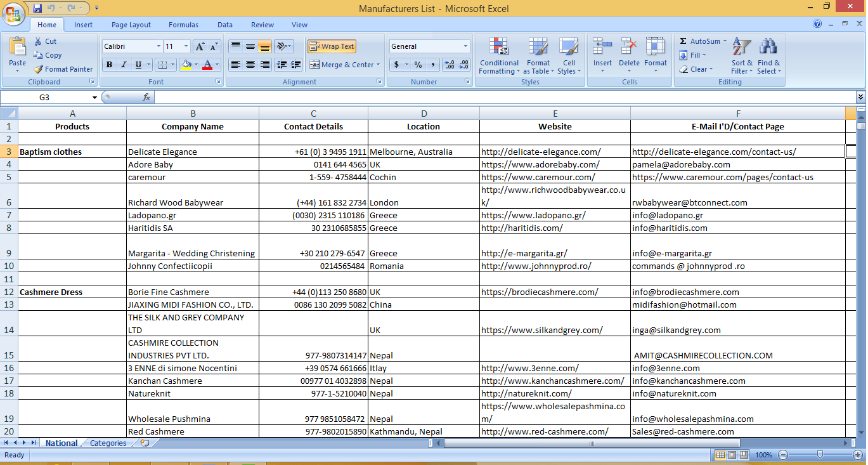Switch to the Page Layout ribbon tab

tap(131, 25)
